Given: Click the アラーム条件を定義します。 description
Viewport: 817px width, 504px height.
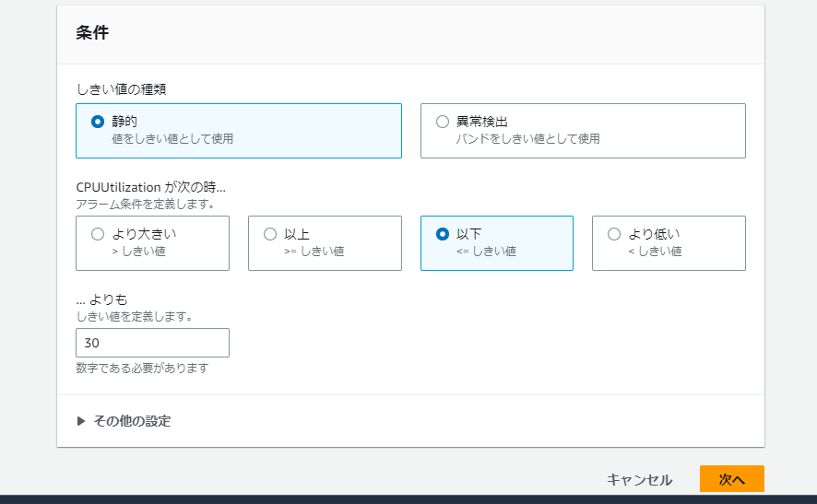Looking at the screenshot, I should point(146,205).
